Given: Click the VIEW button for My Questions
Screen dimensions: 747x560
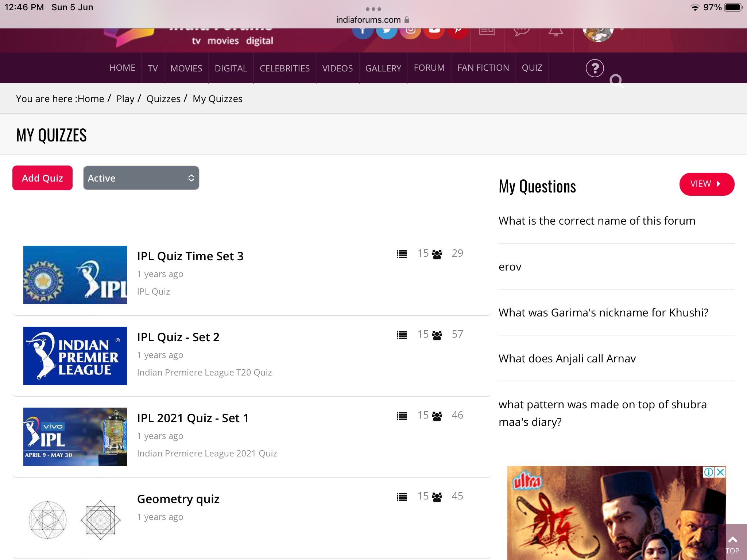Looking at the screenshot, I should point(707,184).
